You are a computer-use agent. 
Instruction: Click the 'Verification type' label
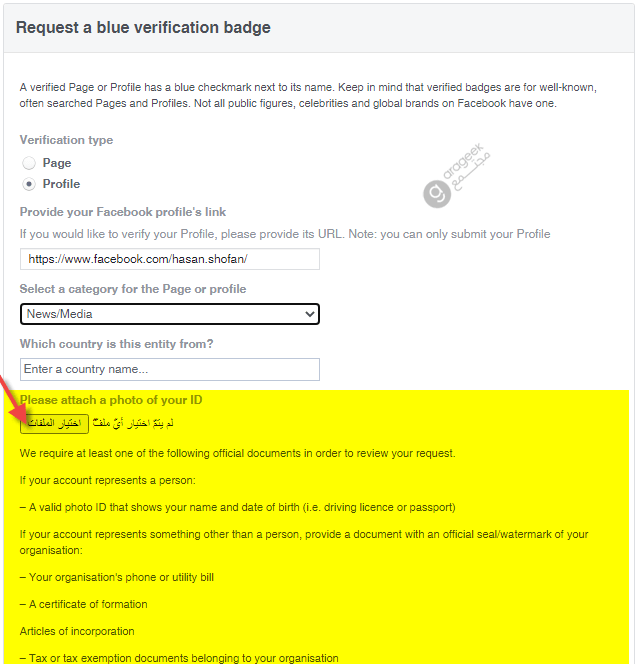click(66, 140)
